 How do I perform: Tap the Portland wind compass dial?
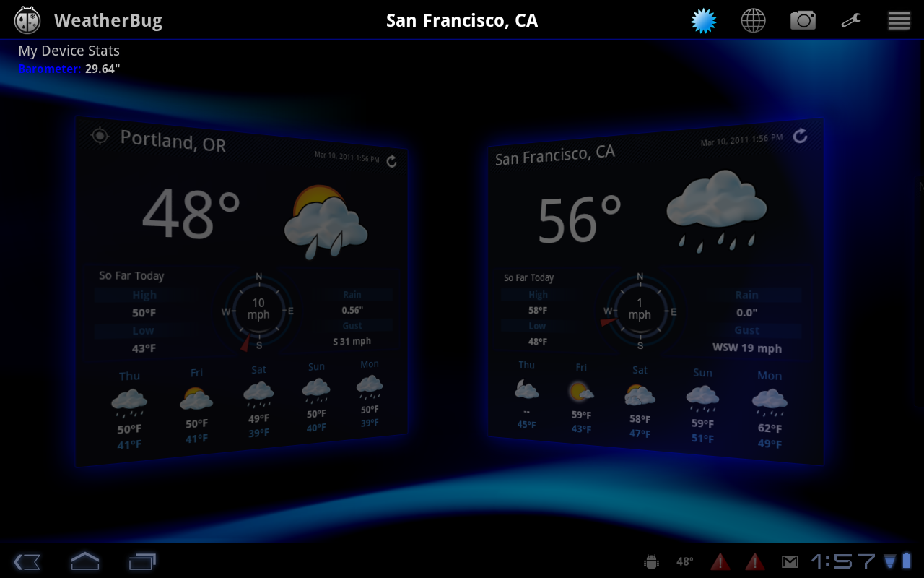point(258,311)
